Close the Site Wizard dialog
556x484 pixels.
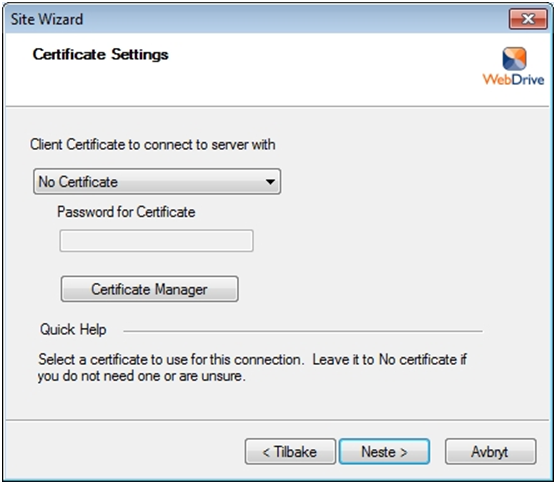(x=528, y=19)
